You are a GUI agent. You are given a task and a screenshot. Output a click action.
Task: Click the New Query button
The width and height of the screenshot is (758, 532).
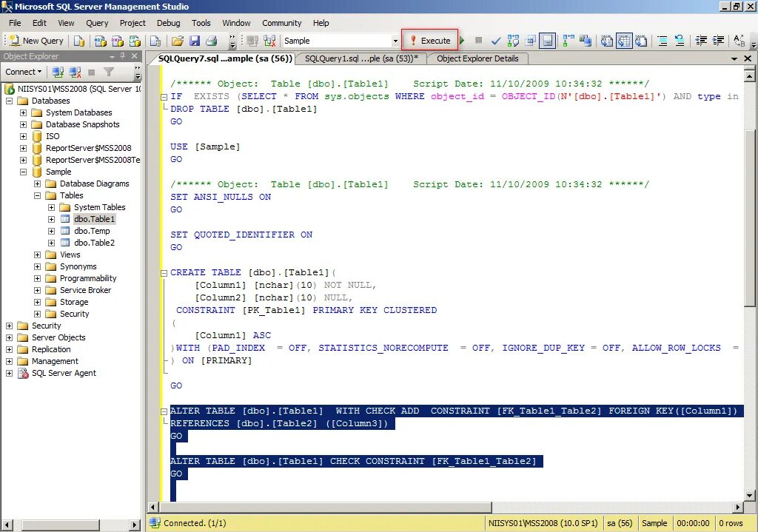pos(37,41)
